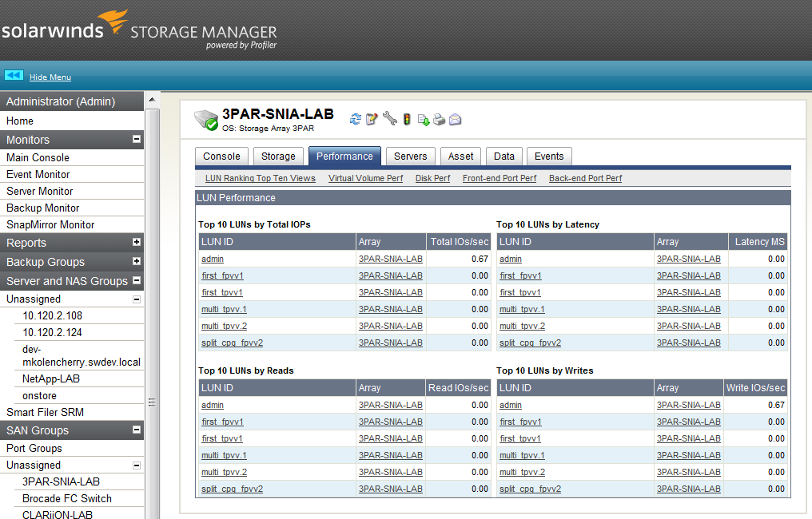Select 3PAR-SNIA-LAB in the sidebar tree
This screenshot has width=812, height=519.
(61, 481)
